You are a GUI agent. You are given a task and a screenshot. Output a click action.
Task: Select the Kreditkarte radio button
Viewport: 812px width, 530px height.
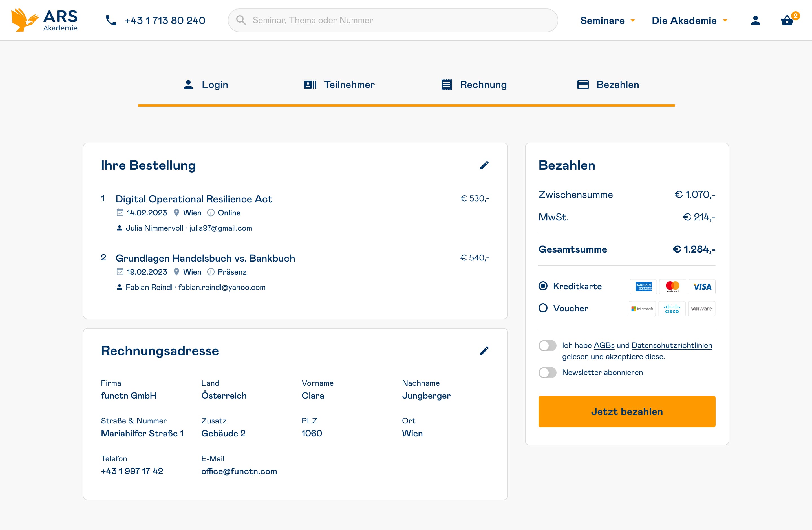543,286
